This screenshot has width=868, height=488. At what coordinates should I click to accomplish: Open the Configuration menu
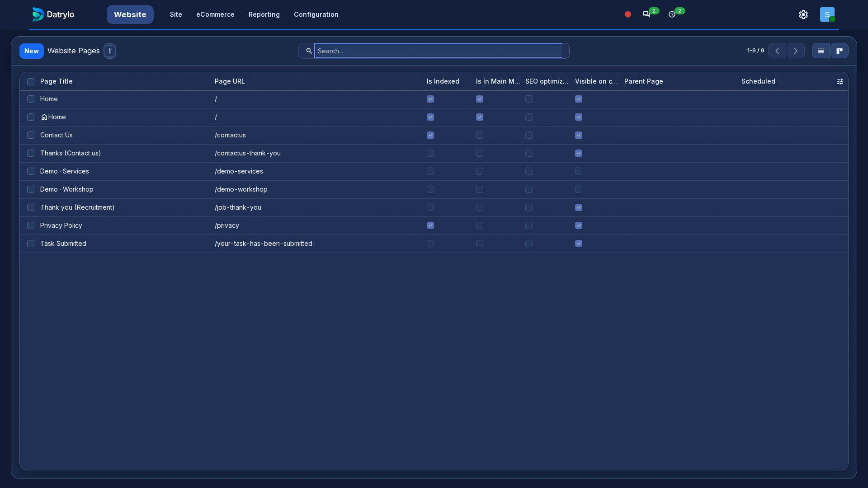316,14
